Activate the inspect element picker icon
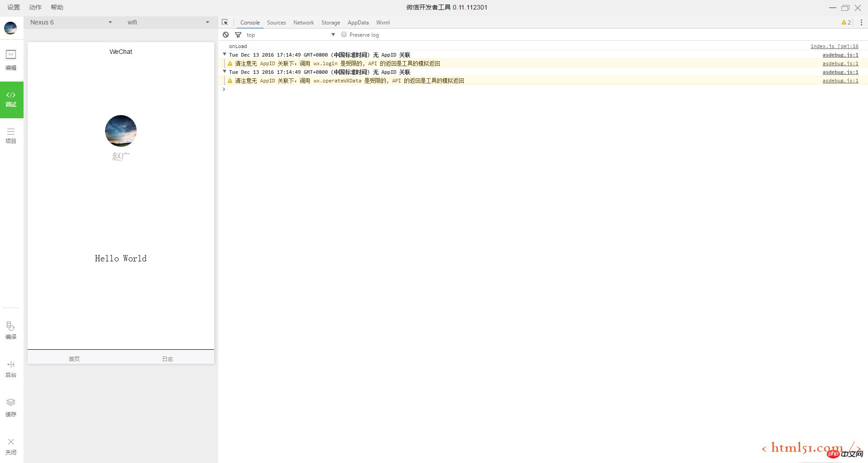 click(225, 22)
